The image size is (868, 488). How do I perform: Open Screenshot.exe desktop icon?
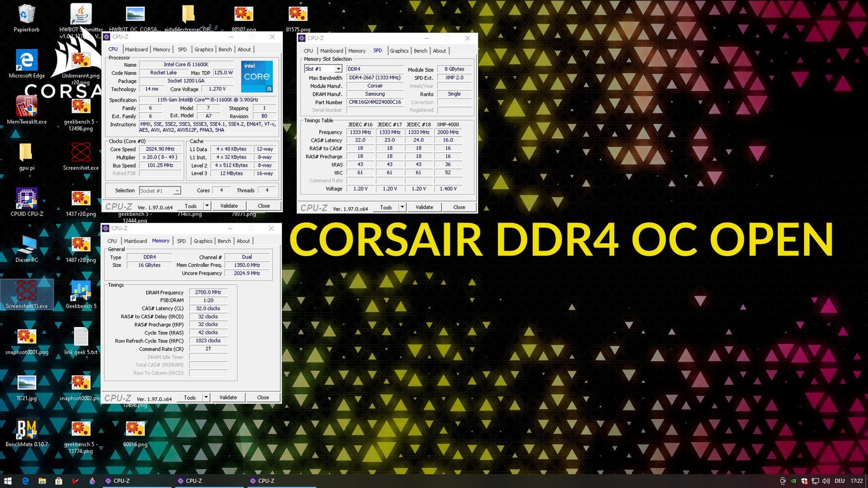(x=81, y=156)
